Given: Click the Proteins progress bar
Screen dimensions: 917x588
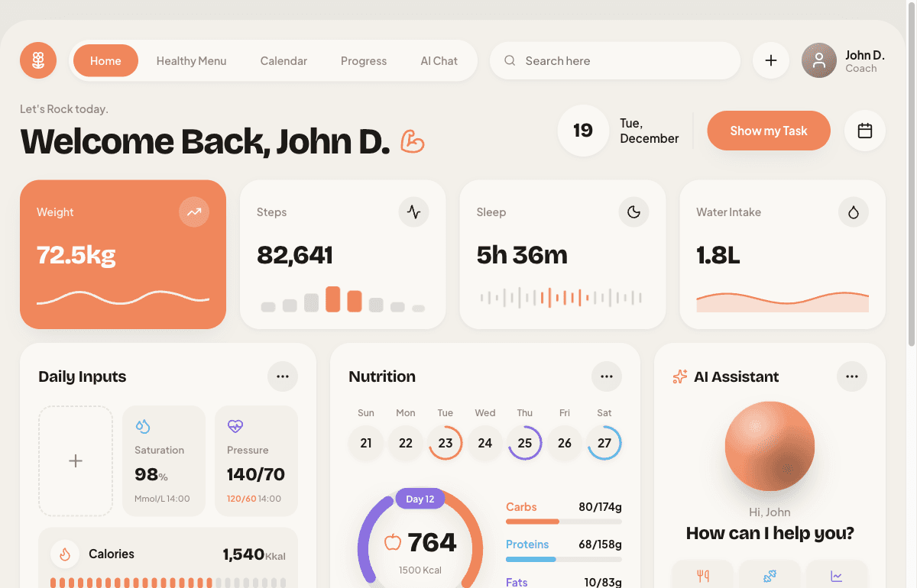Looking at the screenshot, I should point(564,559).
